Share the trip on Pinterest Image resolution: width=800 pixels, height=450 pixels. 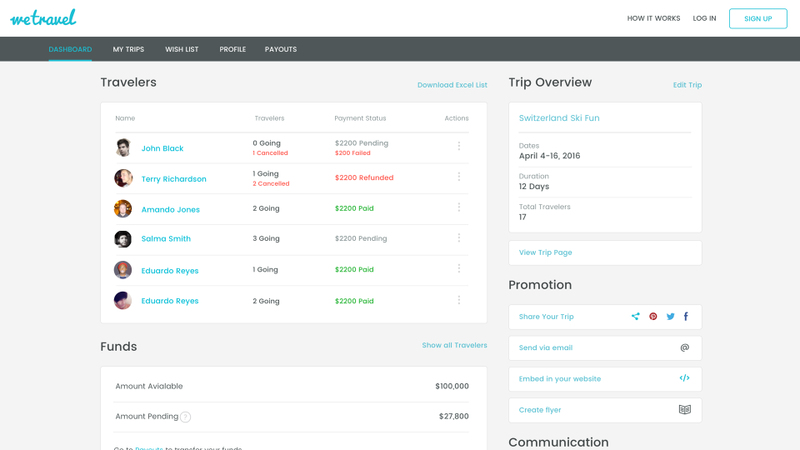tap(653, 316)
